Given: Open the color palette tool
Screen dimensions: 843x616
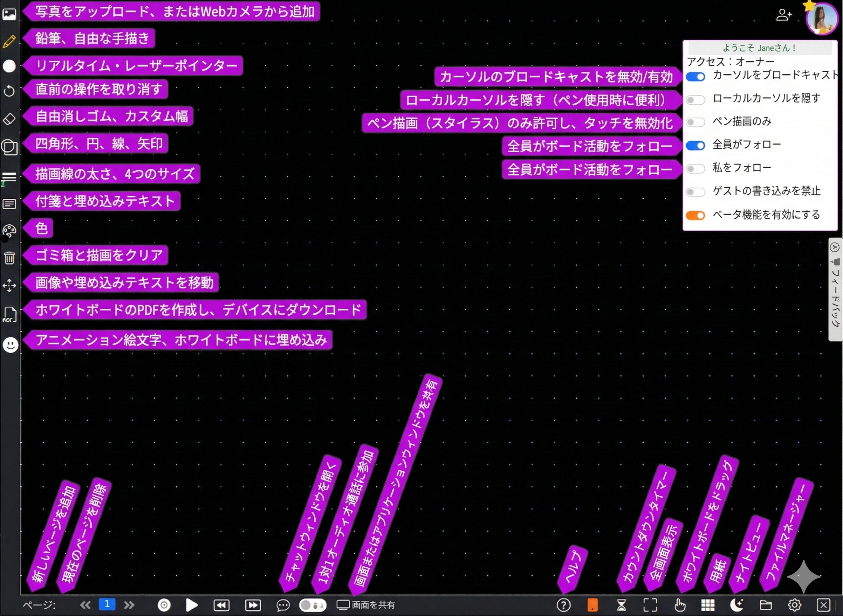Looking at the screenshot, I should (9, 231).
